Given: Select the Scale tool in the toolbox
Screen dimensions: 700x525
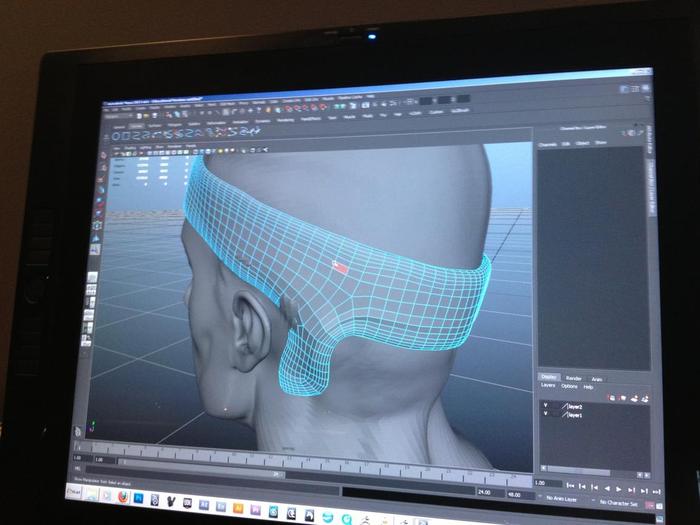Looking at the screenshot, I should 98,213.
